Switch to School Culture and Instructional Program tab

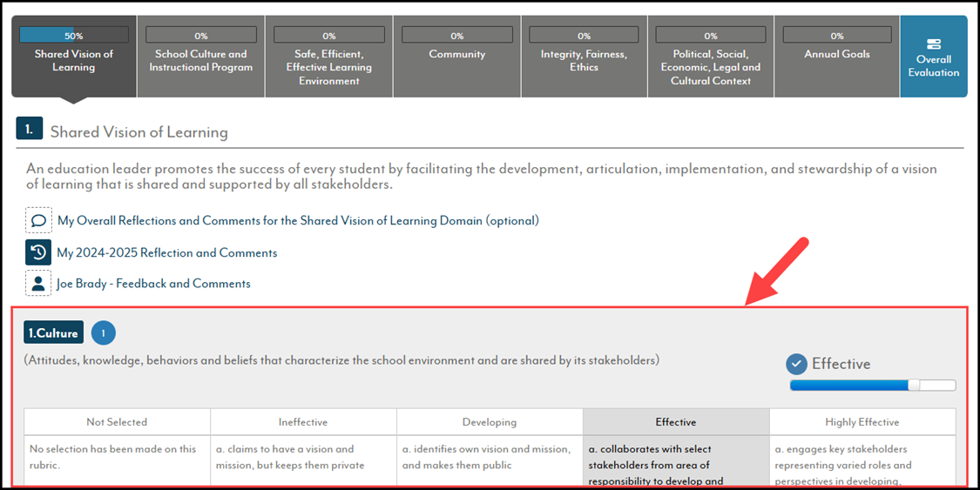[x=200, y=57]
